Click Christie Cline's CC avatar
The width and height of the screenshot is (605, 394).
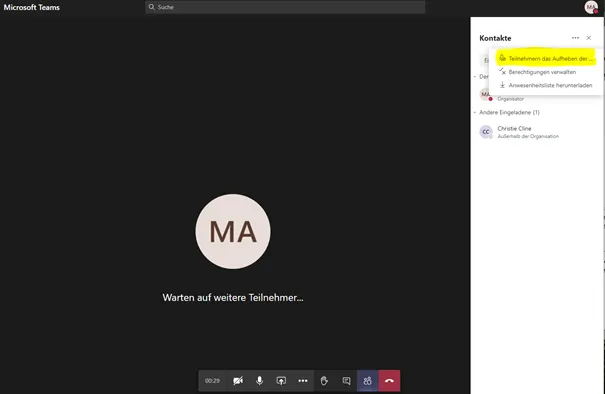[x=486, y=132]
